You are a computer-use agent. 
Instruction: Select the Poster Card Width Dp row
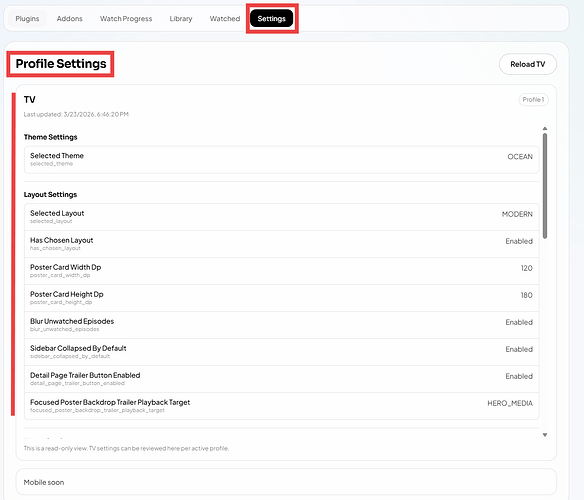(x=282, y=271)
